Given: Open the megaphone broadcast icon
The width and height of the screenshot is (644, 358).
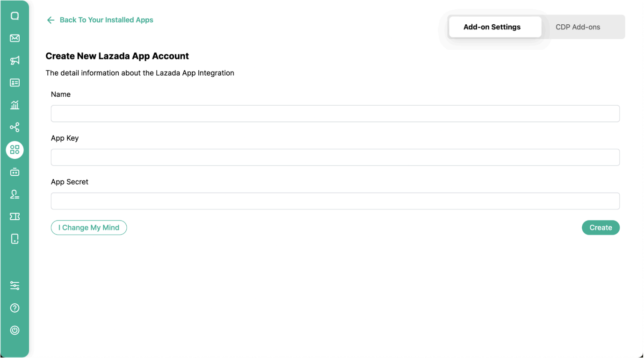Looking at the screenshot, I should point(14,60).
